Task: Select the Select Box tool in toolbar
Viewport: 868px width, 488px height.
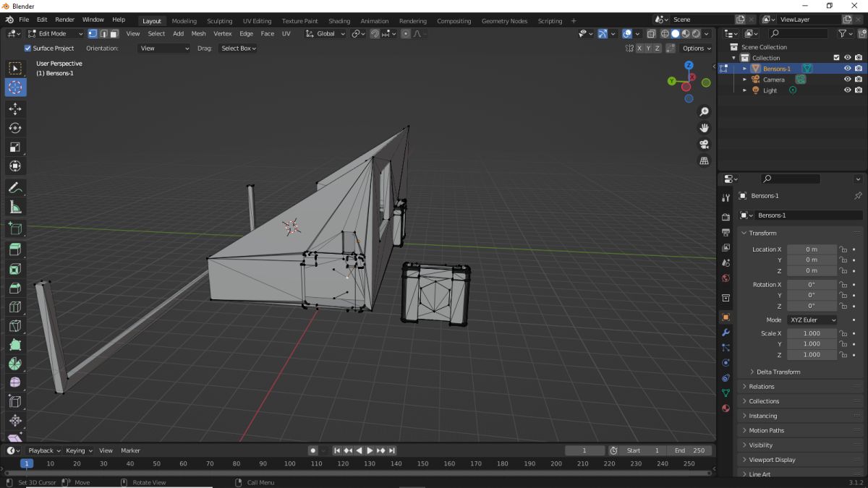Action: (15, 69)
